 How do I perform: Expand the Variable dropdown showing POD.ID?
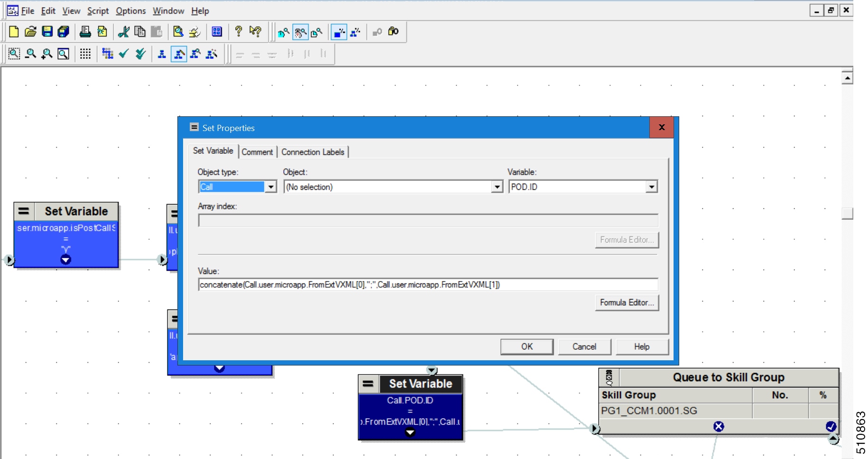coord(651,187)
